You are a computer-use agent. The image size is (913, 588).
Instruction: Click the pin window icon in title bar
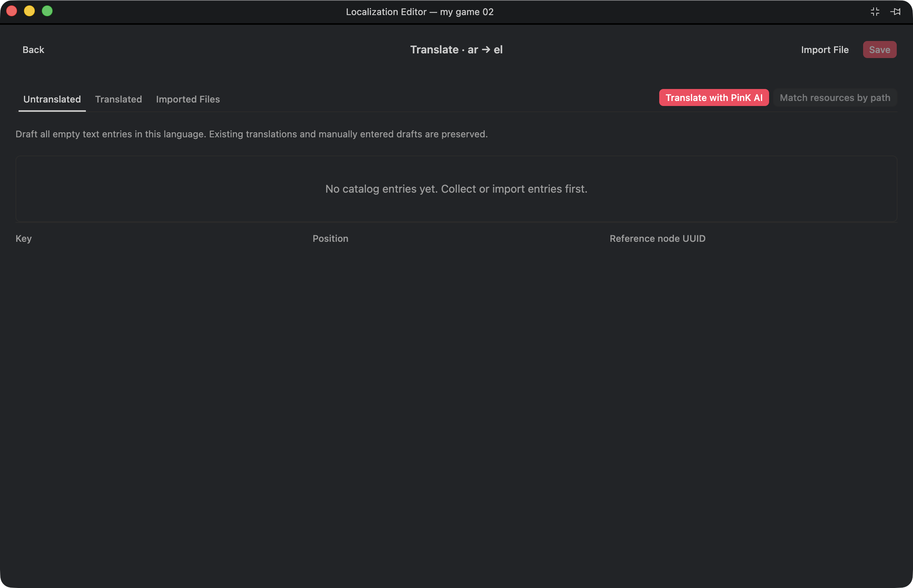click(896, 12)
